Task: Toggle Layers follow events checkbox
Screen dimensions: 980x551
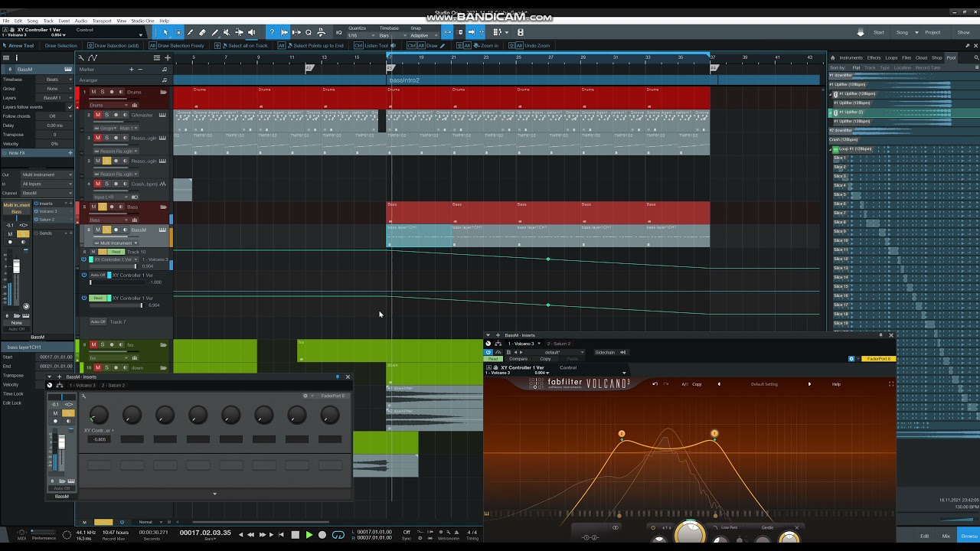Action: pyautogui.click(x=70, y=107)
